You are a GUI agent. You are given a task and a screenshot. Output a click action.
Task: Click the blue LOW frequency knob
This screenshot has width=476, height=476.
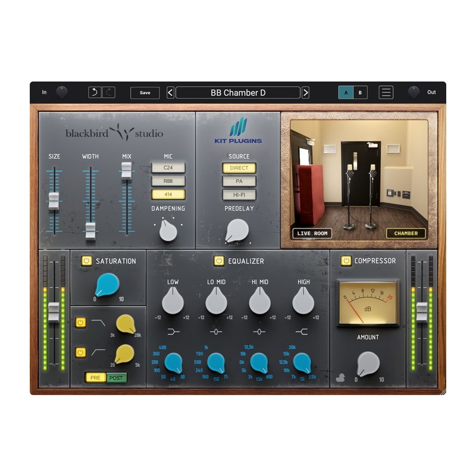(173, 363)
